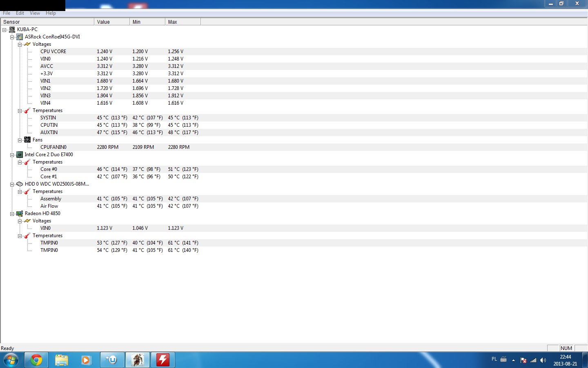
Task: Click the thermometer icon under Intel Core 2 Duo
Action: [x=27, y=162]
